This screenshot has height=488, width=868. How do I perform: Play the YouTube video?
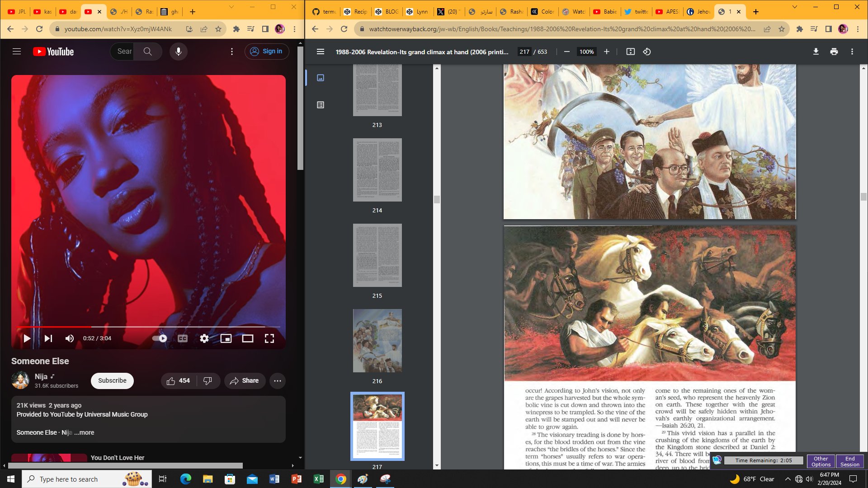click(x=27, y=338)
